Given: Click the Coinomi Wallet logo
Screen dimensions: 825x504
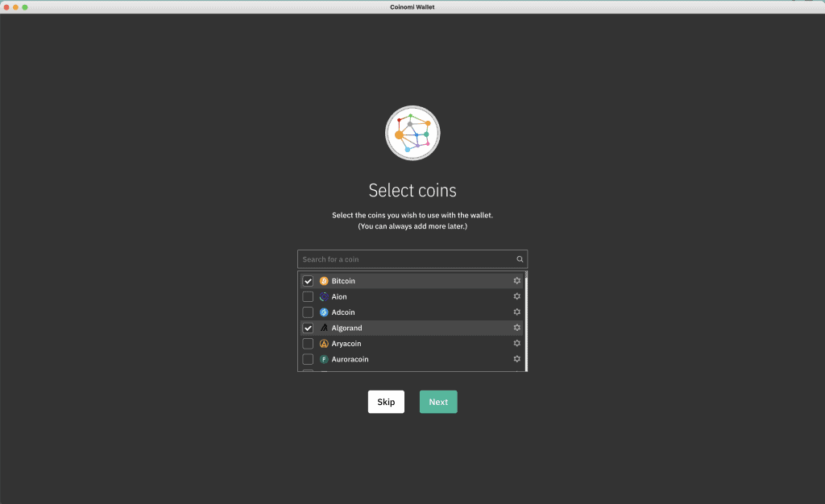Looking at the screenshot, I should pos(412,132).
